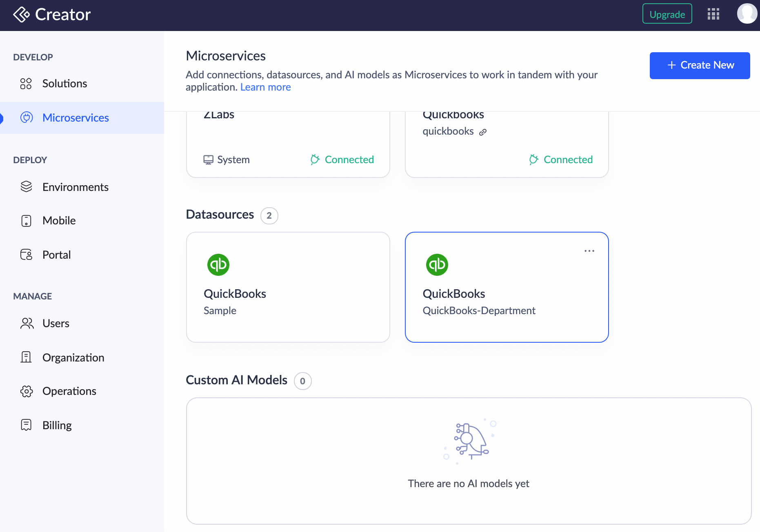
Task: Follow the Learn more link
Action: [x=265, y=87]
